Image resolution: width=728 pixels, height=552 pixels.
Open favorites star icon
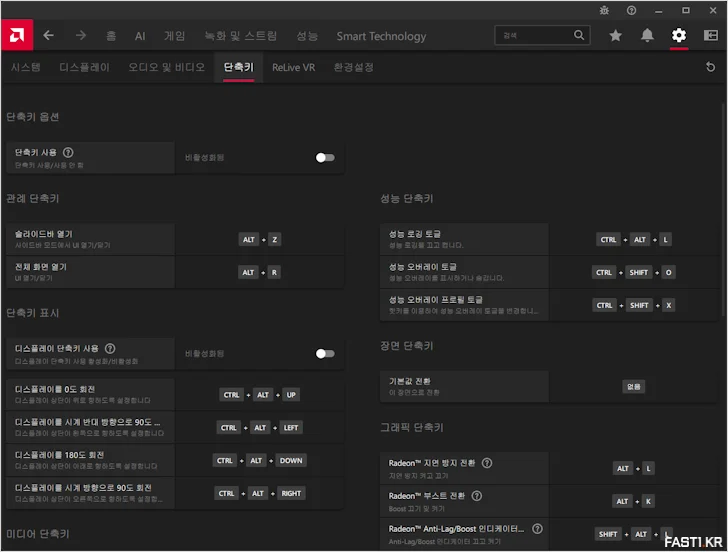(615, 35)
